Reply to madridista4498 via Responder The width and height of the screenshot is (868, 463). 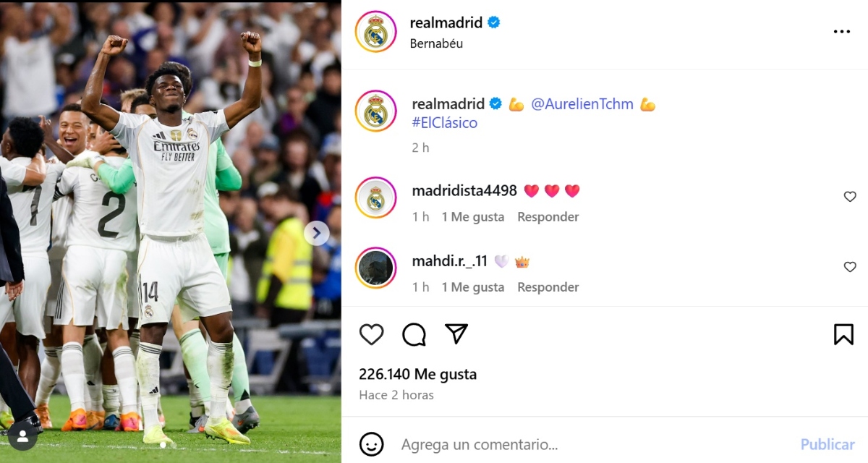click(548, 217)
